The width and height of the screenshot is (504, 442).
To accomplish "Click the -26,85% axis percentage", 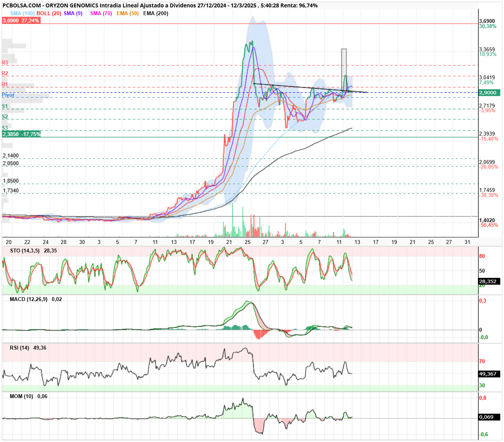I will 488,167.
